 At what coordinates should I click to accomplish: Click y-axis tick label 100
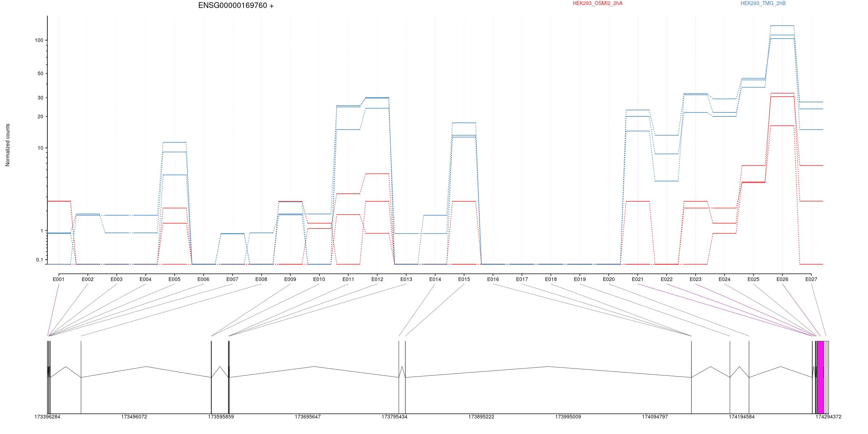[x=39, y=40]
